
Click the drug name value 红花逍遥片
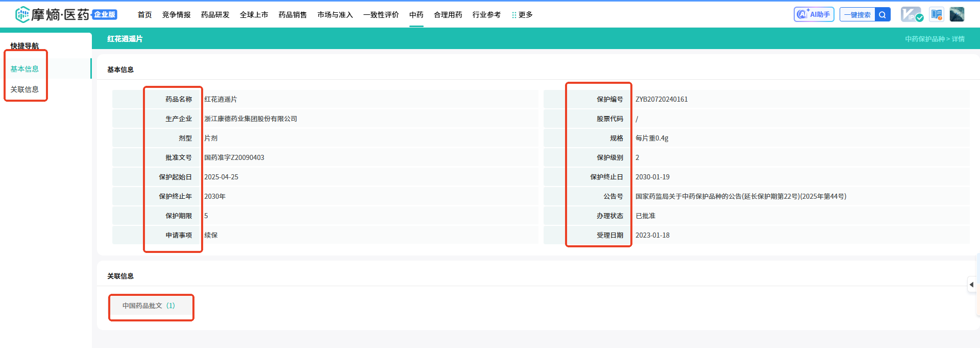click(x=220, y=99)
